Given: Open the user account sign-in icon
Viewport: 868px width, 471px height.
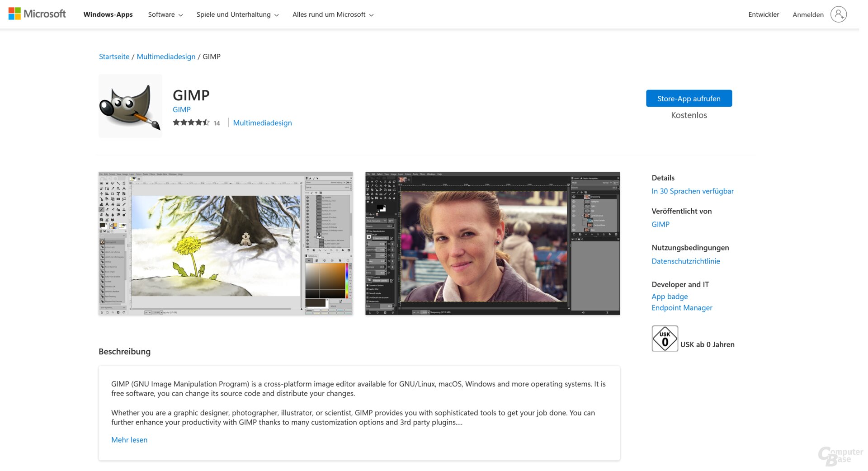Looking at the screenshot, I should (x=838, y=14).
